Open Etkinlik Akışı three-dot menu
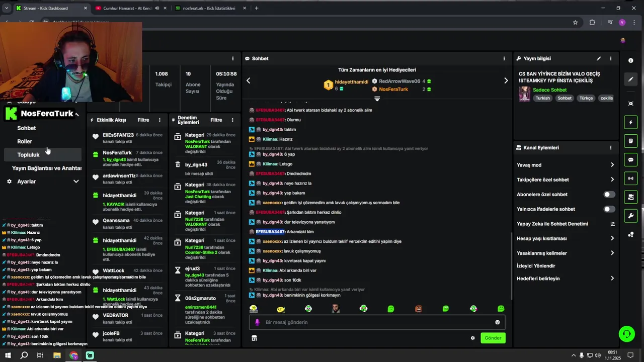This screenshot has height=362, width=644. click(159, 120)
